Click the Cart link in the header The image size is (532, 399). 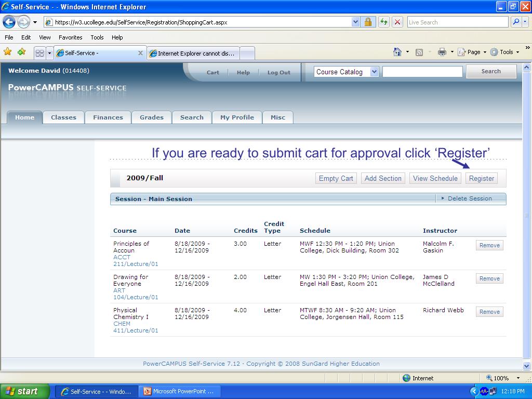click(x=212, y=72)
